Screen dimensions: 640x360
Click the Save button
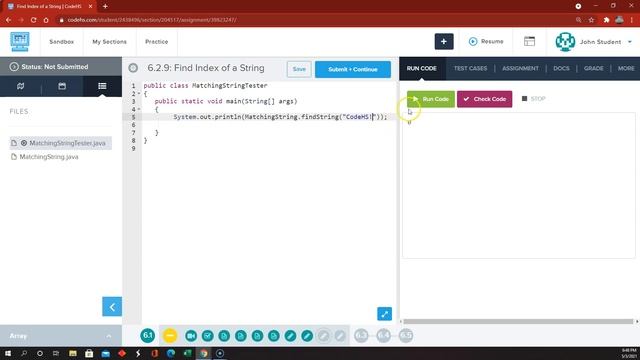(299, 69)
